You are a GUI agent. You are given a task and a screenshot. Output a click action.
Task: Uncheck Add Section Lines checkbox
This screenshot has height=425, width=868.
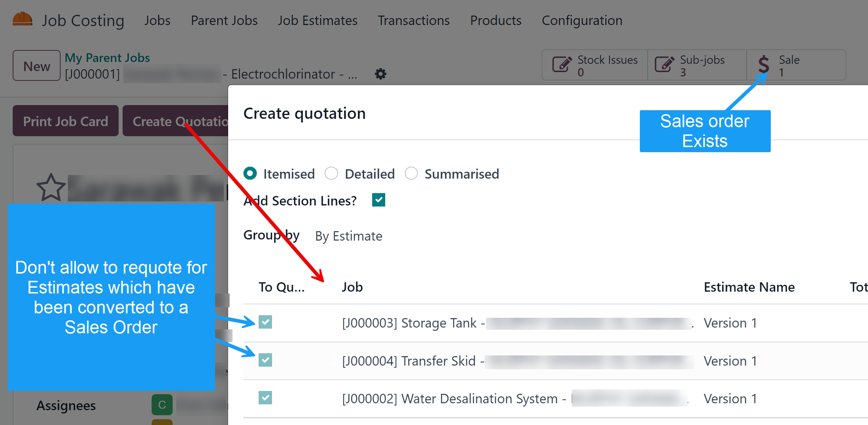[x=378, y=200]
